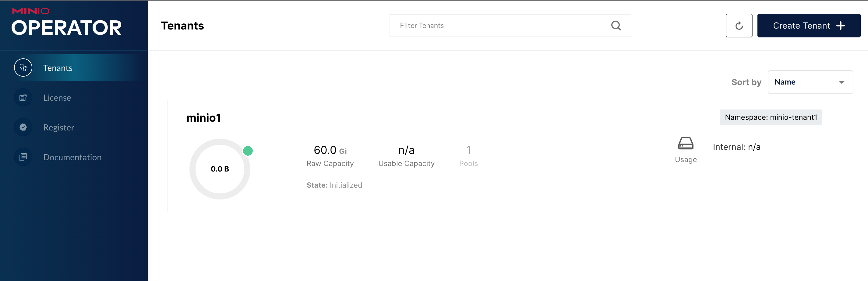
Task: Click the search magnifier icon
Action: point(616,26)
